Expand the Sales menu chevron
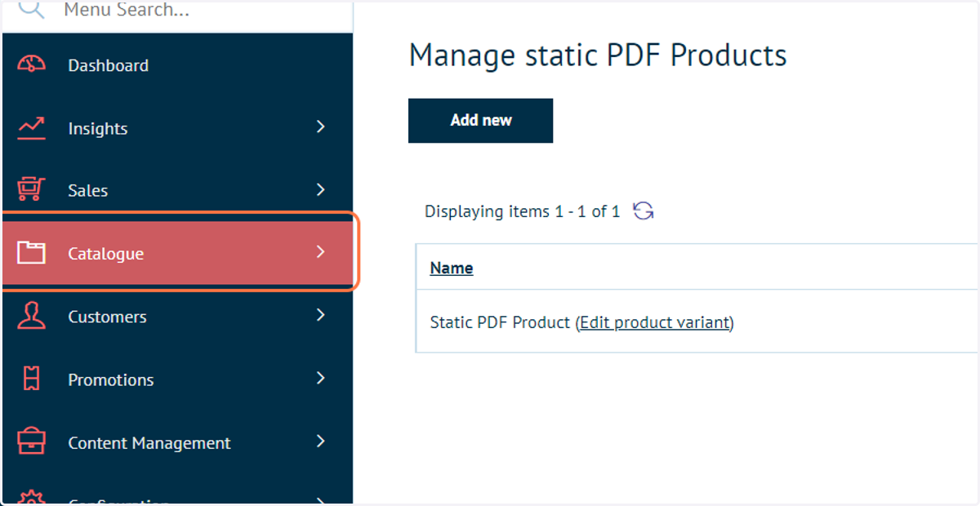980x506 pixels. 321,189
